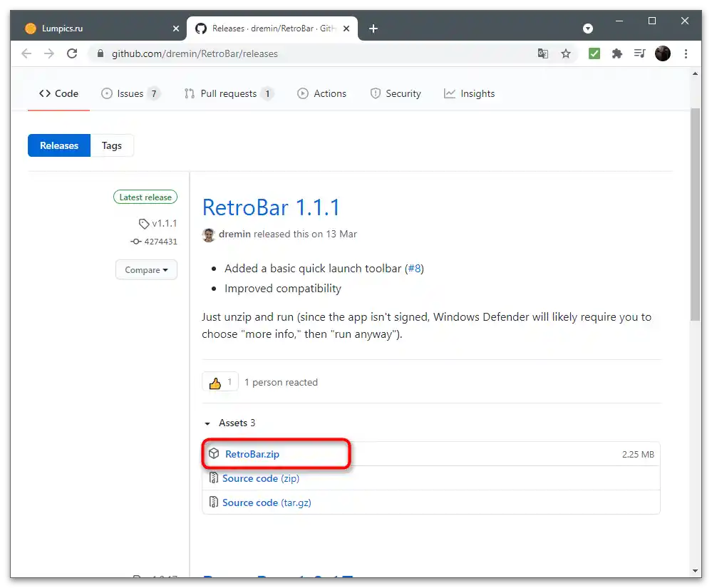Viewport: 712px width, 588px height.
Task: Switch to the Lumpics.ru tab
Action: 100,29
